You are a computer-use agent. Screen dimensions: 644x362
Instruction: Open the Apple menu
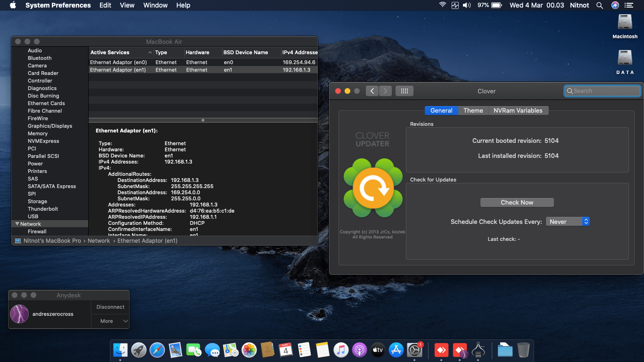click(x=13, y=5)
